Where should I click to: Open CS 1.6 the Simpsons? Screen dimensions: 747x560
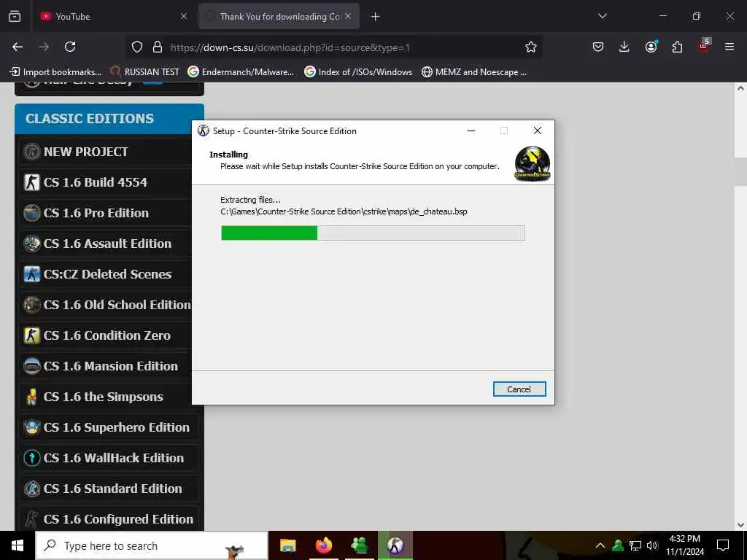pos(105,397)
